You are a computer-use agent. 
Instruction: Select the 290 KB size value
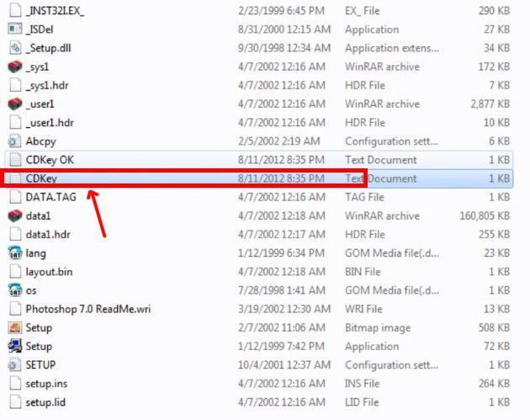coord(494,11)
